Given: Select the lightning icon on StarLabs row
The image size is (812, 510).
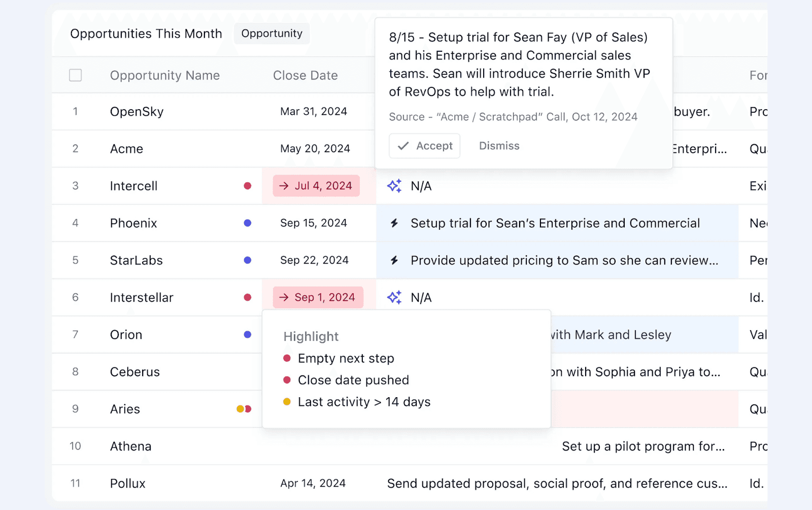Looking at the screenshot, I should pyautogui.click(x=395, y=260).
